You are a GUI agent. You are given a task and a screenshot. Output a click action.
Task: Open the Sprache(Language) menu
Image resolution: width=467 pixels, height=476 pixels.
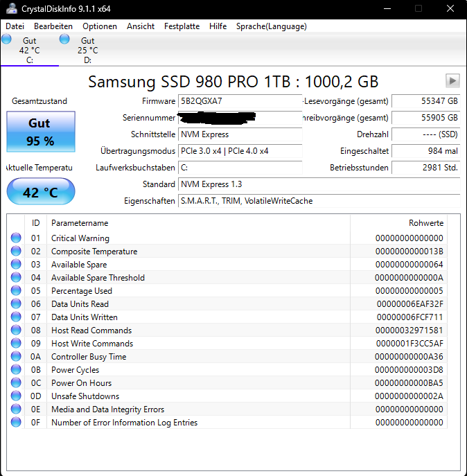tap(272, 26)
